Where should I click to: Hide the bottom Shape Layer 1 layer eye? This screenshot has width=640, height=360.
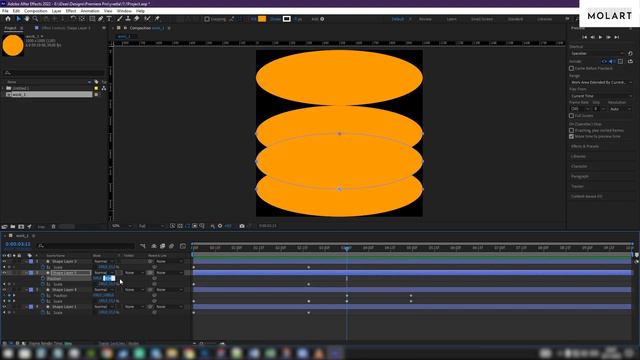click(x=4, y=307)
